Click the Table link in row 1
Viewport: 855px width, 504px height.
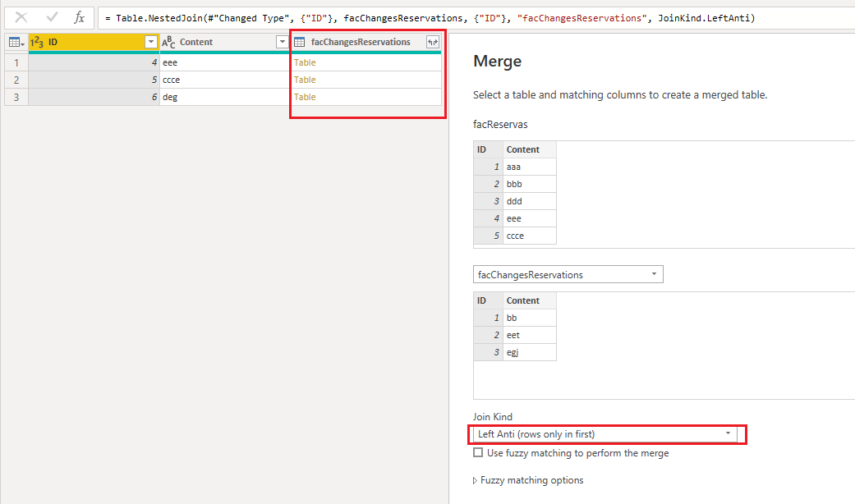point(305,62)
